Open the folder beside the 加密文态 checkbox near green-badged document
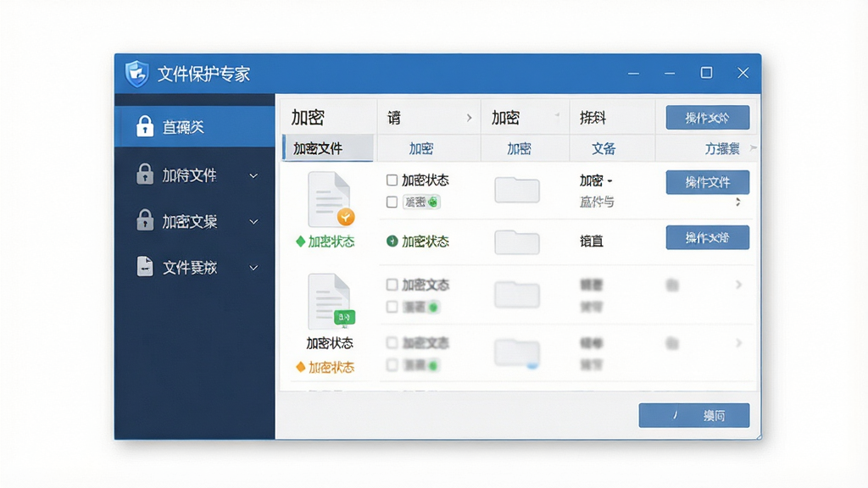This screenshot has height=488, width=868. click(517, 294)
